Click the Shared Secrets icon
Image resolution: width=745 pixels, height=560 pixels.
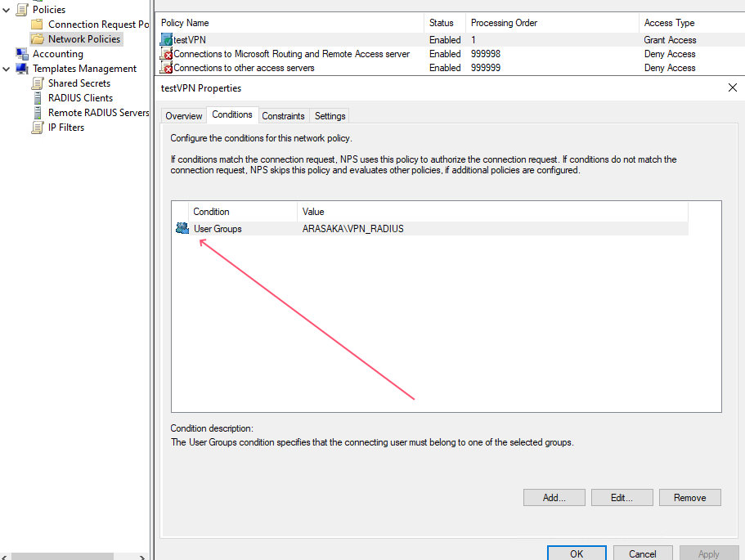pyautogui.click(x=38, y=83)
